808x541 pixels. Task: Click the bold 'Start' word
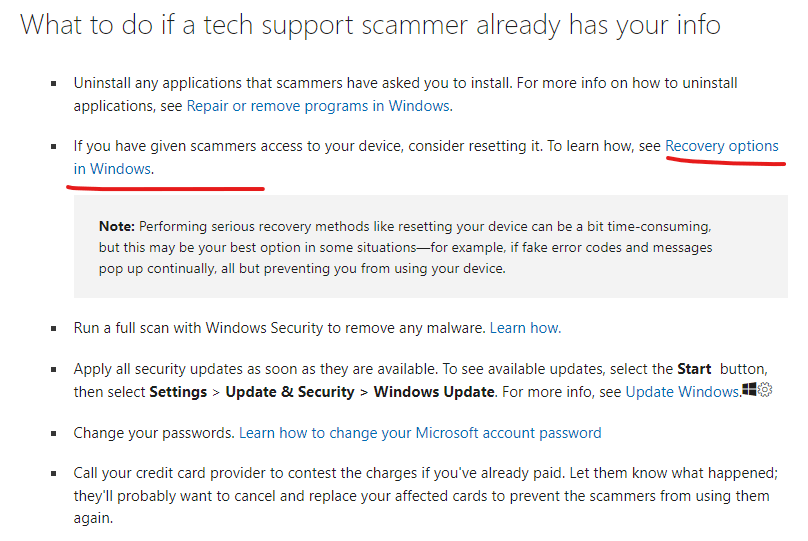point(694,369)
